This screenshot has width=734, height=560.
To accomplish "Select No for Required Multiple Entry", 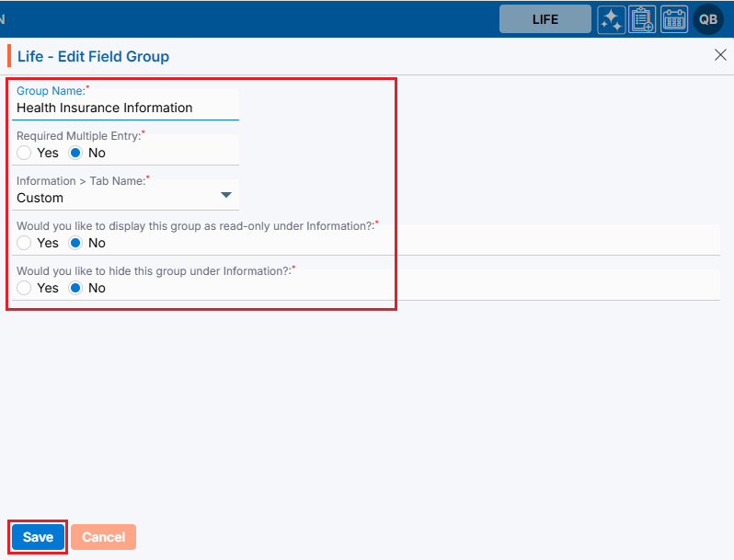I will [76, 153].
